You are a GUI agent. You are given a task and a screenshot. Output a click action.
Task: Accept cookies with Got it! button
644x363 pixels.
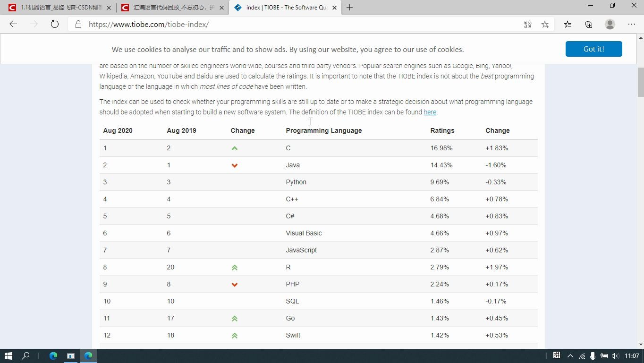point(593,49)
